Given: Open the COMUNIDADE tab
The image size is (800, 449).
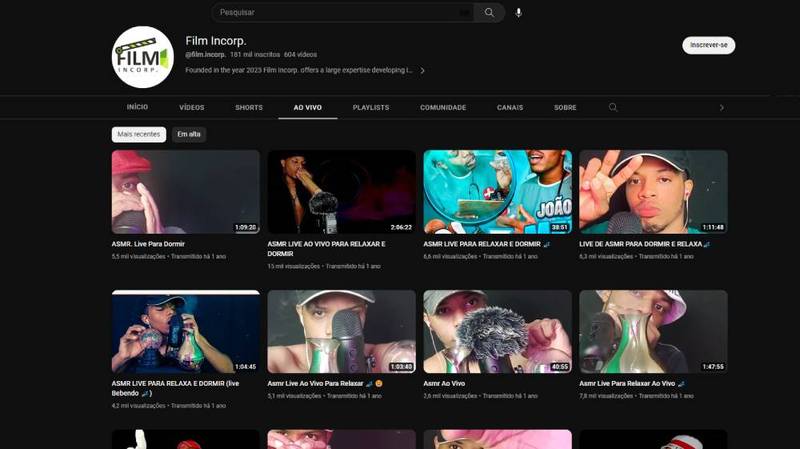Looking at the screenshot, I should coord(443,107).
